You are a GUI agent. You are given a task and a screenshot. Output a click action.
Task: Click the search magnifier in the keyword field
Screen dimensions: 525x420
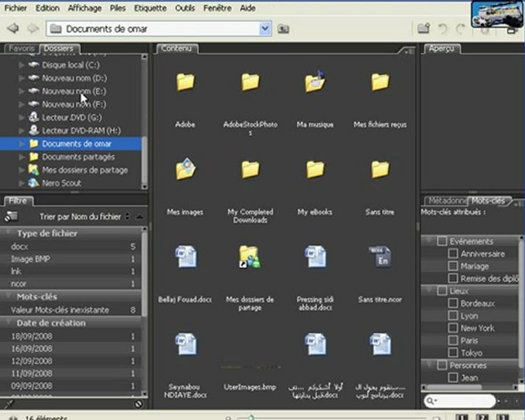pyautogui.click(x=430, y=401)
